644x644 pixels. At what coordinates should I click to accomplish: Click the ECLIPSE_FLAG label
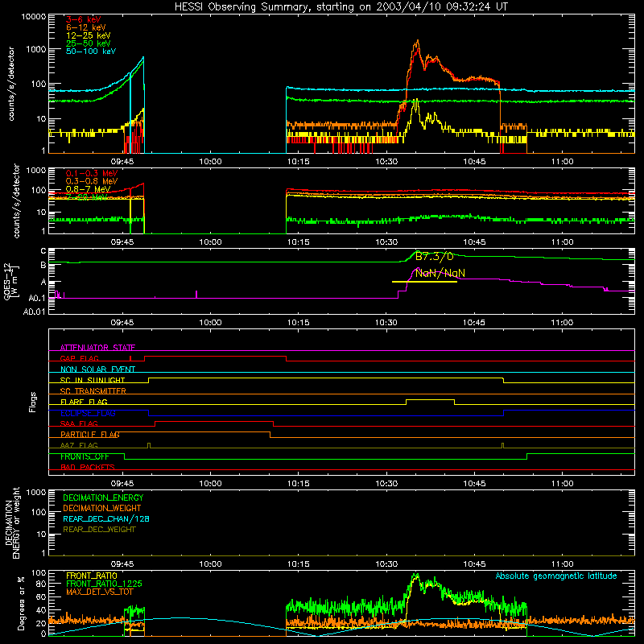pos(88,413)
